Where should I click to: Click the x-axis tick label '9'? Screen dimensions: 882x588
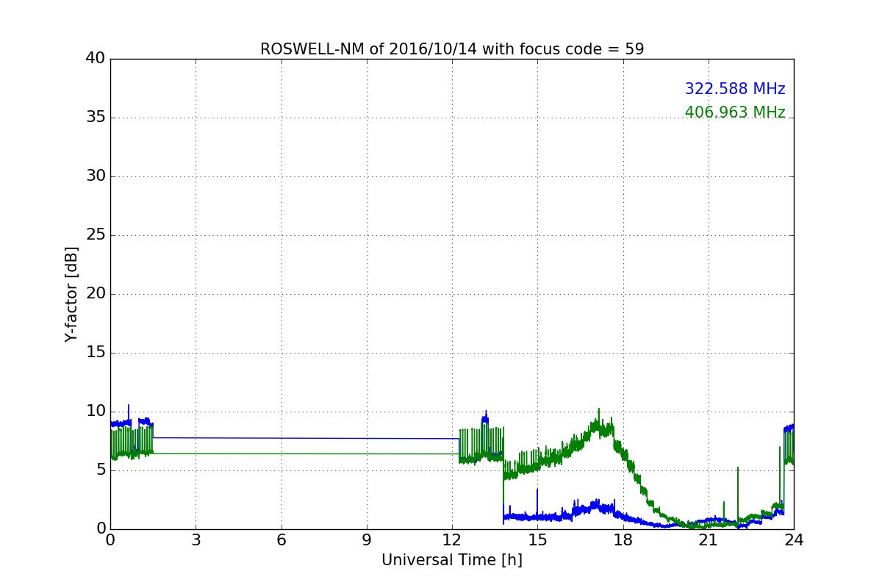tap(367, 540)
